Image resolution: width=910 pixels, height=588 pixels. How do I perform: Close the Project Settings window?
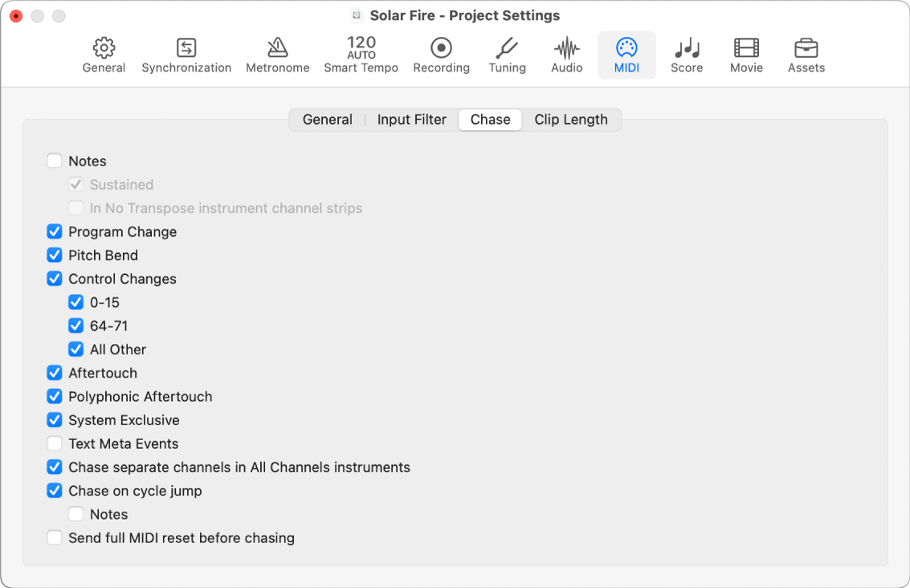point(16,16)
